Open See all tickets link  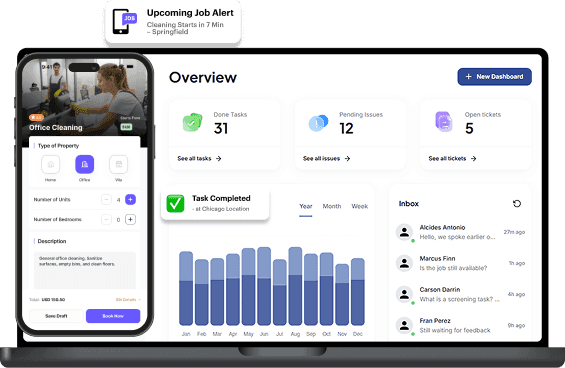pos(452,159)
